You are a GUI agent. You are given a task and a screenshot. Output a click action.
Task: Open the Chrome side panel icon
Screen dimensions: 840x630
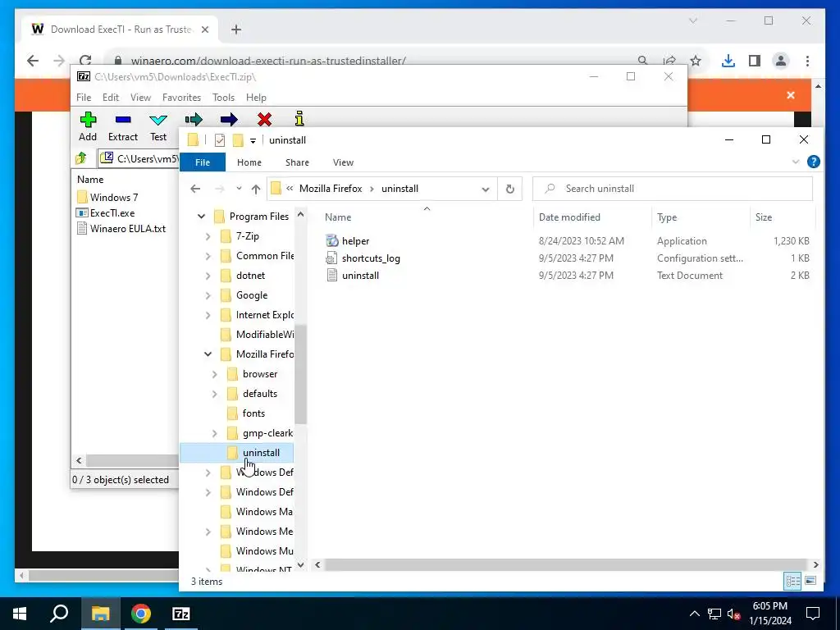[755, 61]
